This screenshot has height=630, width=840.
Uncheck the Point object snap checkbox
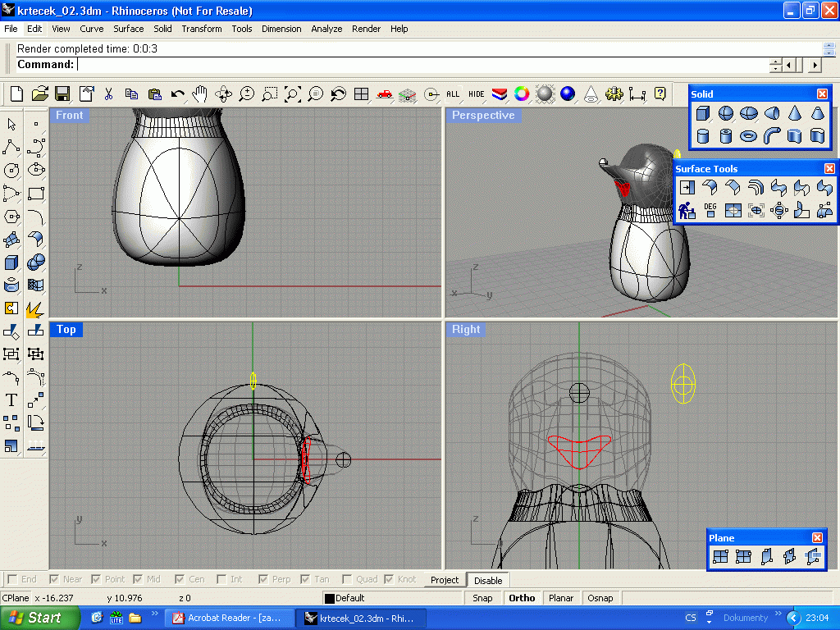[x=96, y=579]
